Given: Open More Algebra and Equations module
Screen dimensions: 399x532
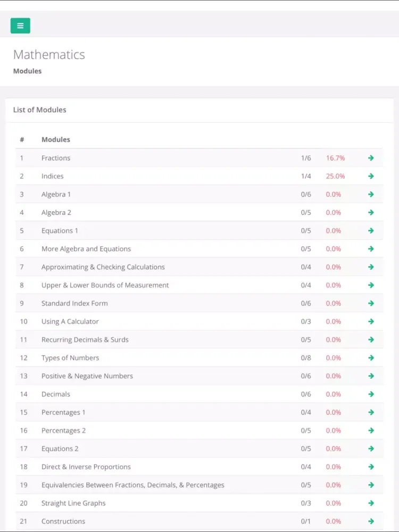Looking at the screenshot, I should tap(86, 249).
